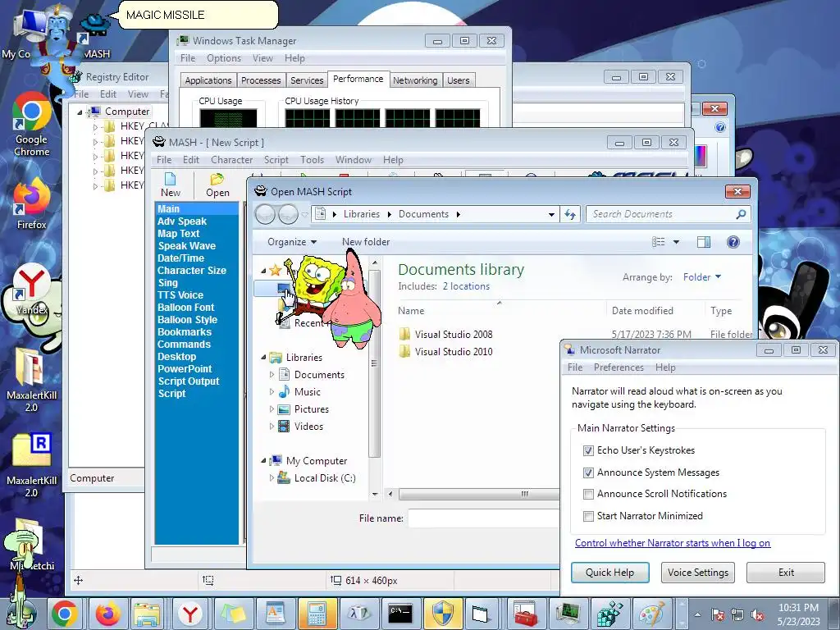Image resolution: width=840 pixels, height=630 pixels.
Task: Click the WordPad document taskbar icon
Action: [275, 614]
